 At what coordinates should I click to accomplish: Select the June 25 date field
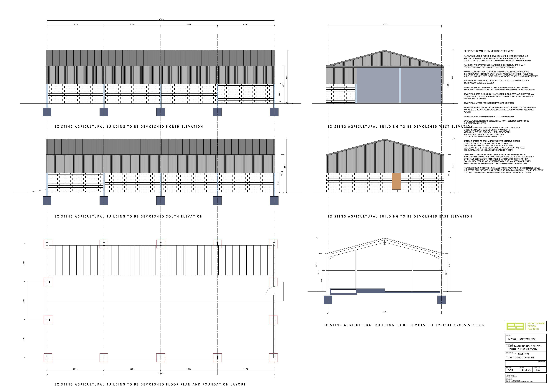525,370
